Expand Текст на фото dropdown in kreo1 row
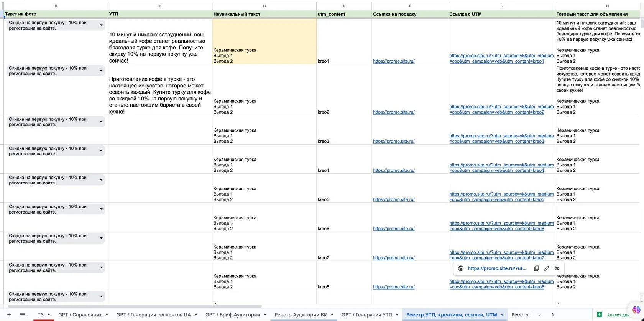This screenshot has width=644, height=321. click(x=101, y=25)
